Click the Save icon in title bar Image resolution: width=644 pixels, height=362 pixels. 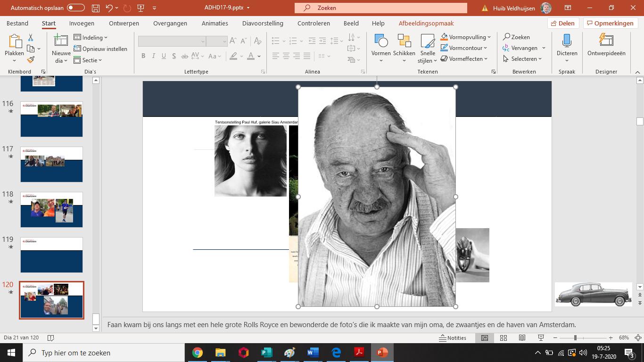click(96, 8)
